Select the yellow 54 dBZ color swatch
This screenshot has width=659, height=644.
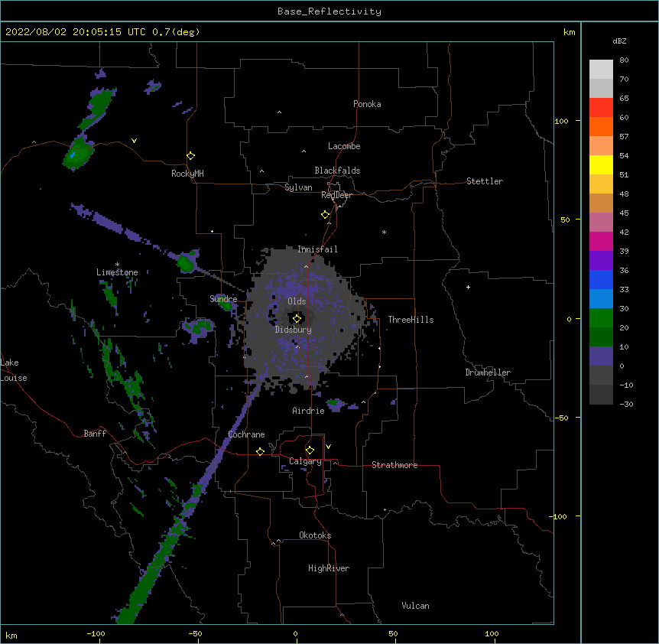[601, 164]
